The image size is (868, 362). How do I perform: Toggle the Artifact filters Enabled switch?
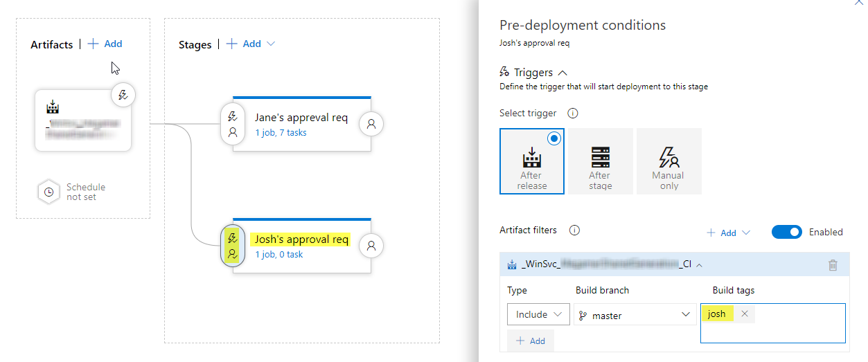[x=786, y=232]
